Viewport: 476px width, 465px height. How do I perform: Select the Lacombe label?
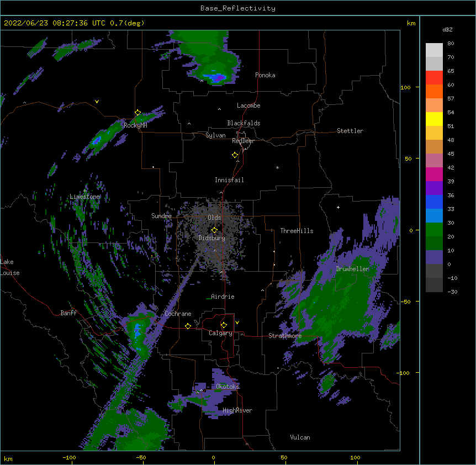point(248,105)
